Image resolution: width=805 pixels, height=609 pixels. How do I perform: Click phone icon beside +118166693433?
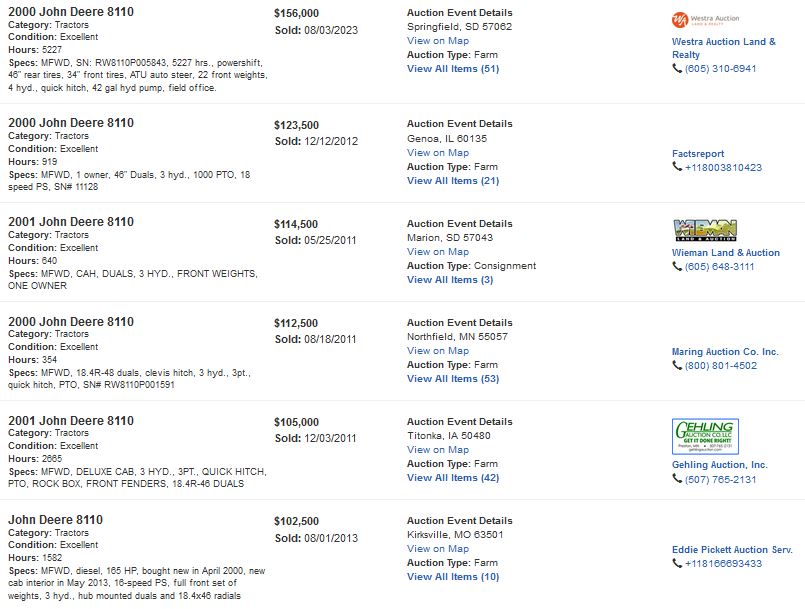[x=677, y=563]
